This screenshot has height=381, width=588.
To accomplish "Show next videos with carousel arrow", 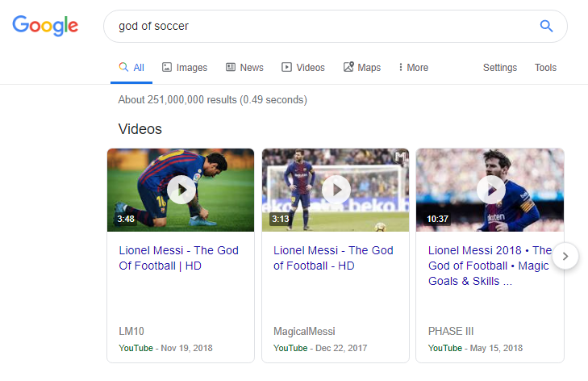I will (565, 257).
